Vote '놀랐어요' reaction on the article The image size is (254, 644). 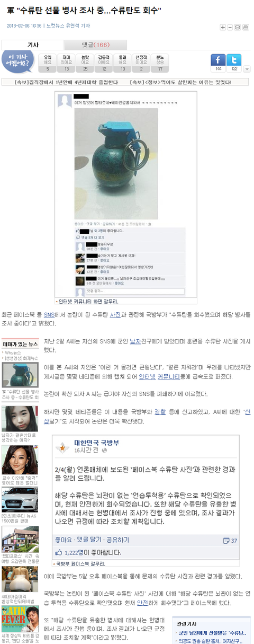pyautogui.click(x=85, y=63)
